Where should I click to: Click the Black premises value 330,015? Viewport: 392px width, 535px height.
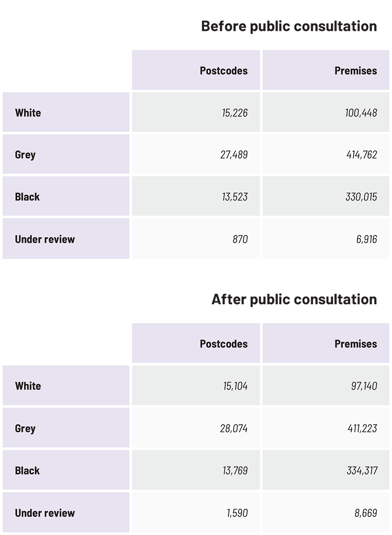(x=361, y=197)
